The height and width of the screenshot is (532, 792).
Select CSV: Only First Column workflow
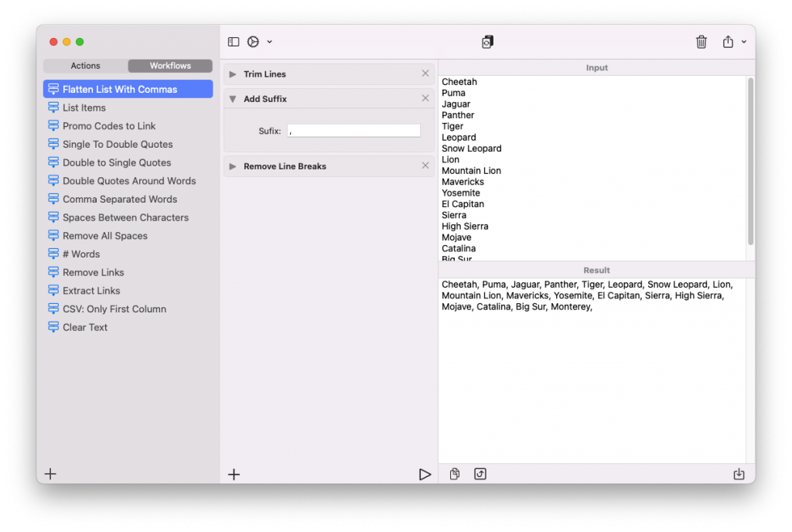pos(128,309)
